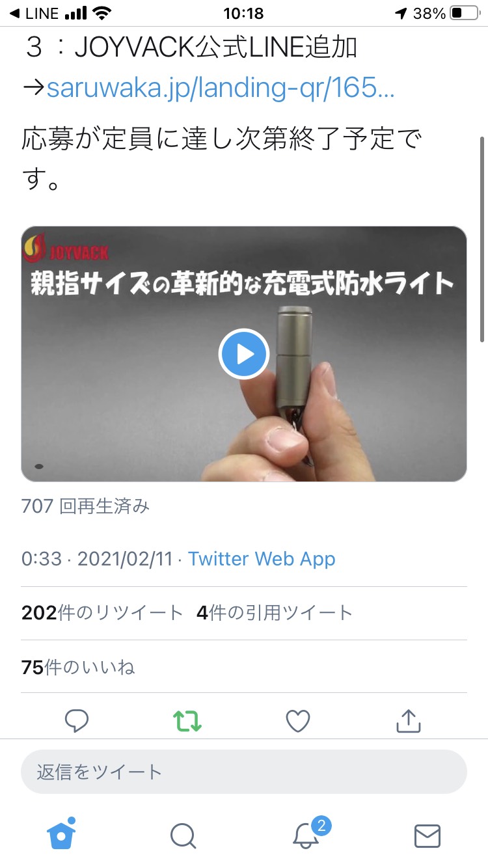This screenshot has width=488, height=868.
Task: Open Messages envelope icon
Action: coord(427,836)
